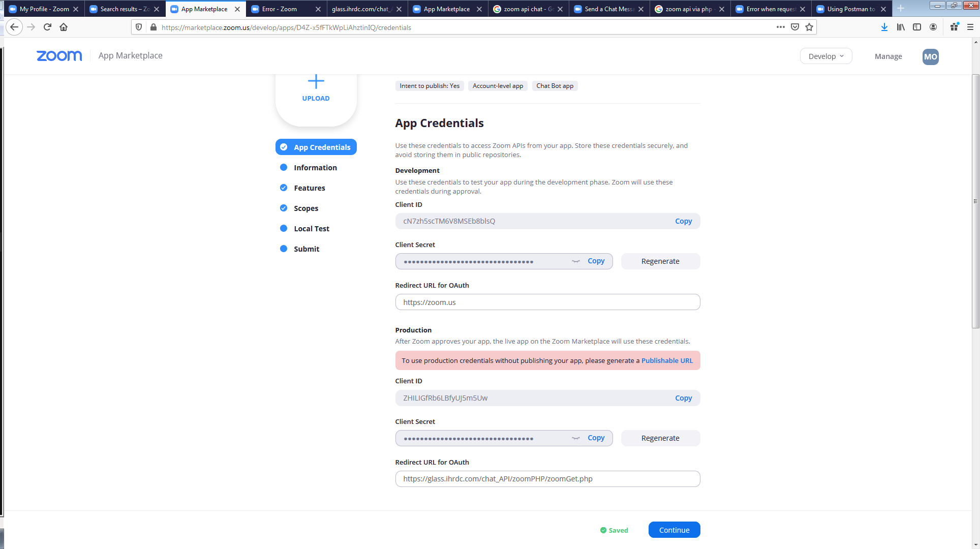Open page actions three-dots menu
This screenshot has width=980, height=549.
[780, 27]
